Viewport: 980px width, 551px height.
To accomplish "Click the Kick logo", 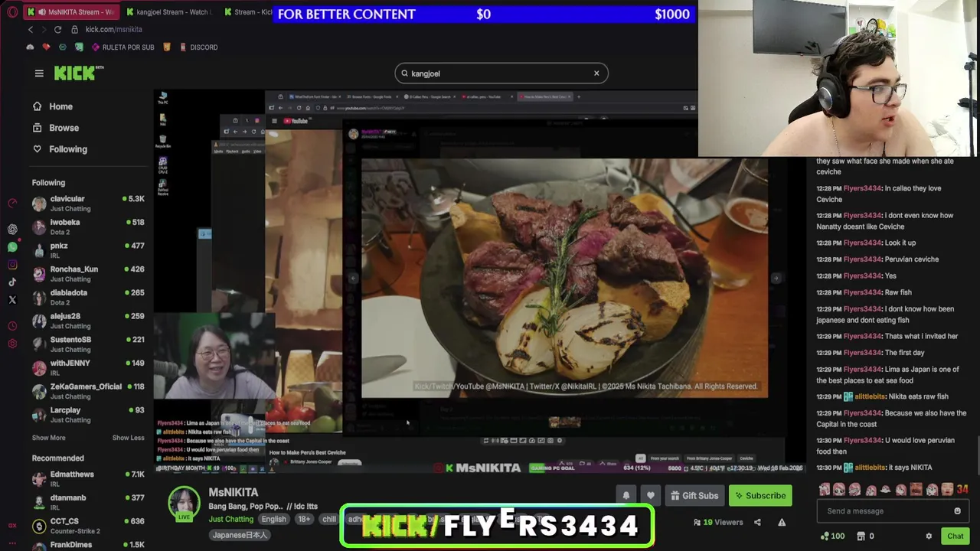I will click(x=78, y=73).
